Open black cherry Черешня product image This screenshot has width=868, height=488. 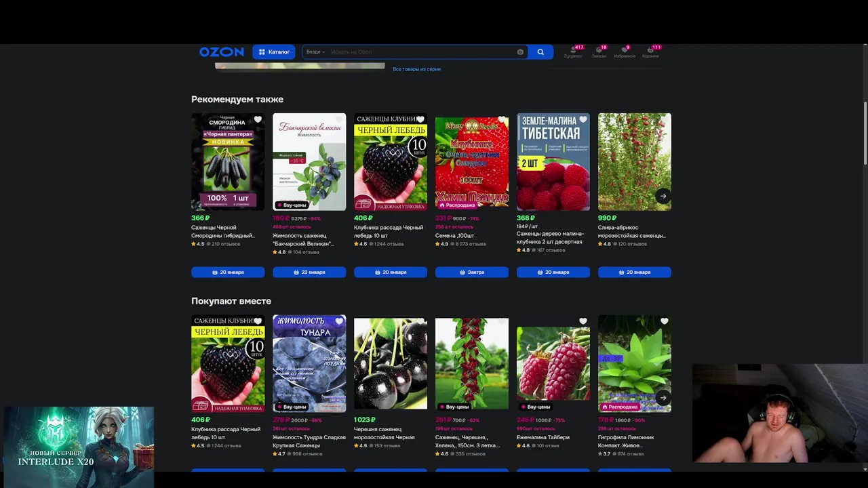tap(391, 363)
